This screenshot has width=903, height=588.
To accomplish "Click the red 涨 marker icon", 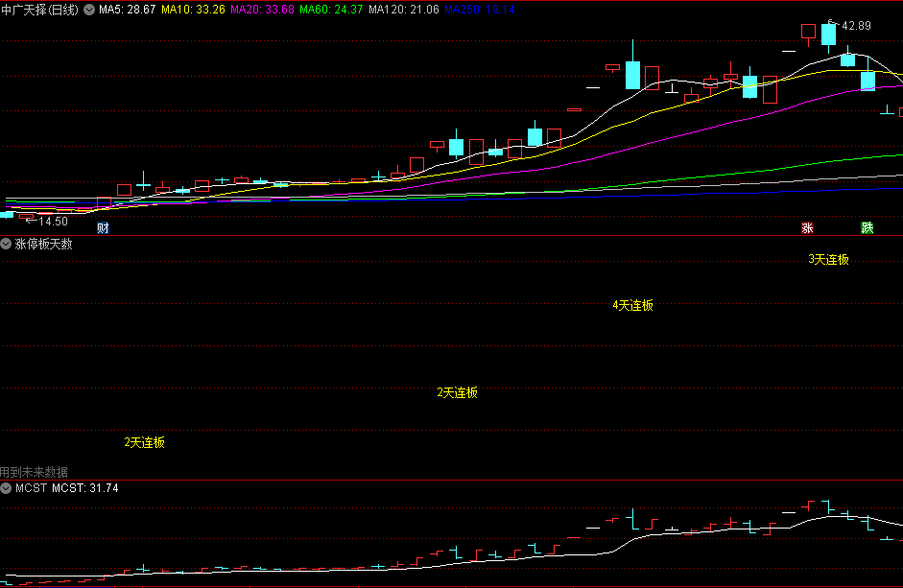I will [x=807, y=228].
